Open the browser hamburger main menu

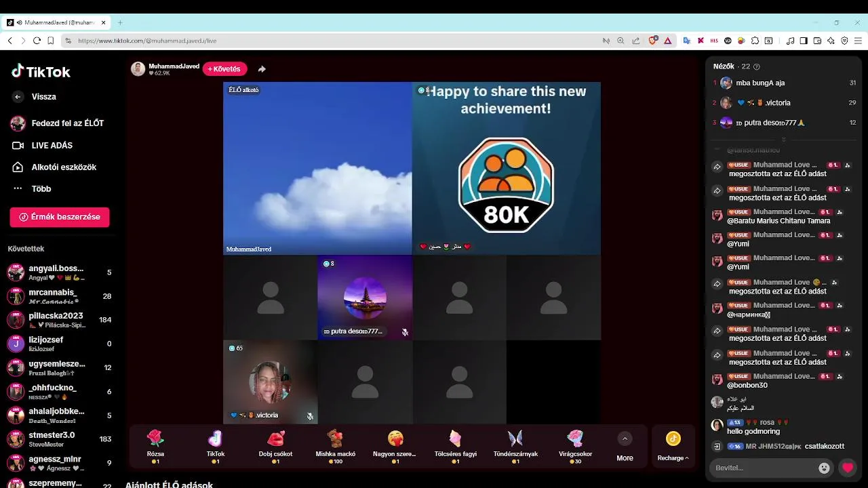tap(858, 41)
